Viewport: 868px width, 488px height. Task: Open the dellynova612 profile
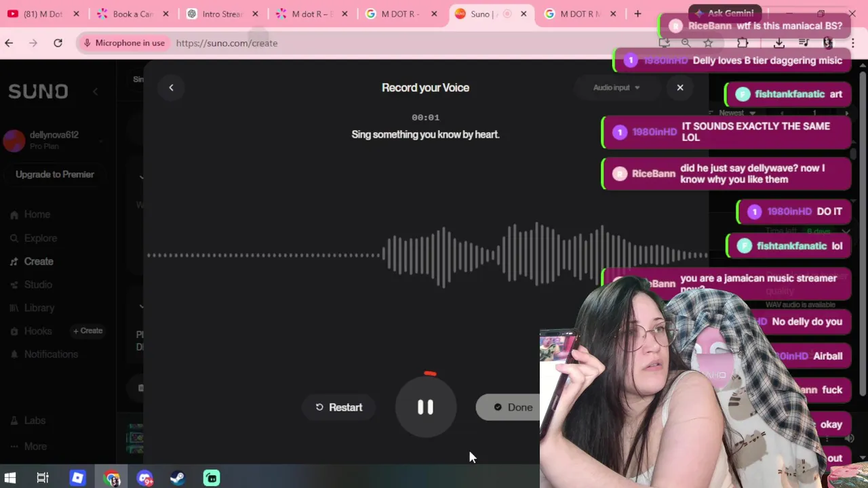pos(54,140)
